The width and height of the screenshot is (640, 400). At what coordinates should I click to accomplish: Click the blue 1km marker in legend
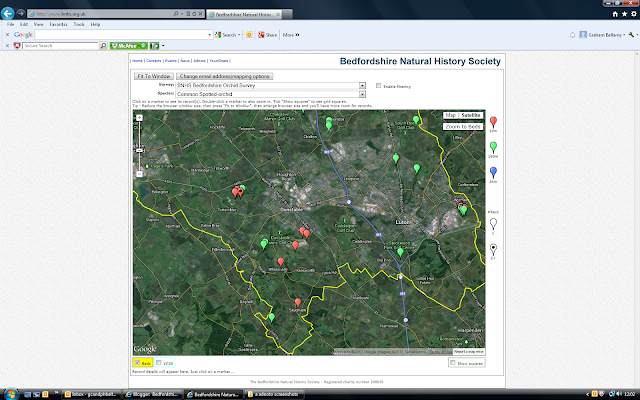pos(493,172)
